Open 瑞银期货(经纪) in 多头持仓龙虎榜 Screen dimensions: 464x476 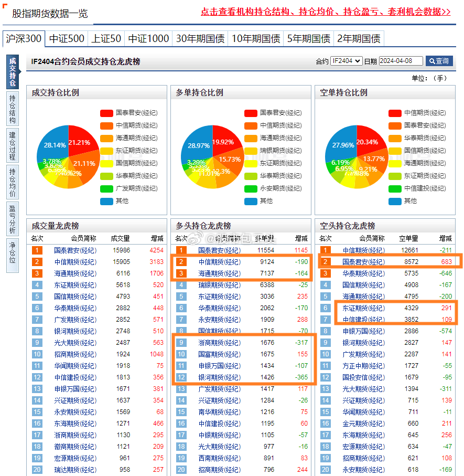tap(219, 285)
